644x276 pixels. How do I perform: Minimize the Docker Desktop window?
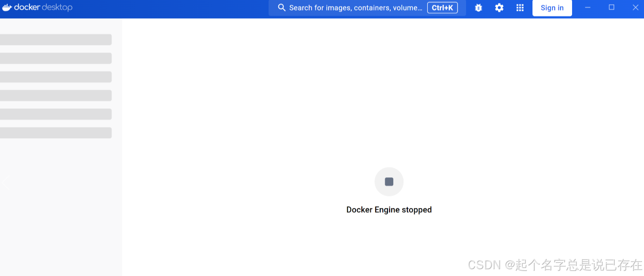[588, 7]
